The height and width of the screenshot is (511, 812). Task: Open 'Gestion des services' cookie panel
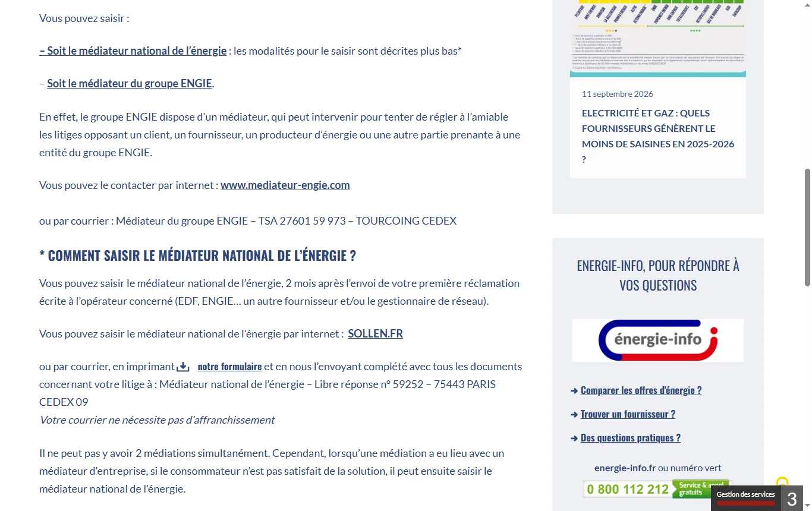tap(745, 498)
